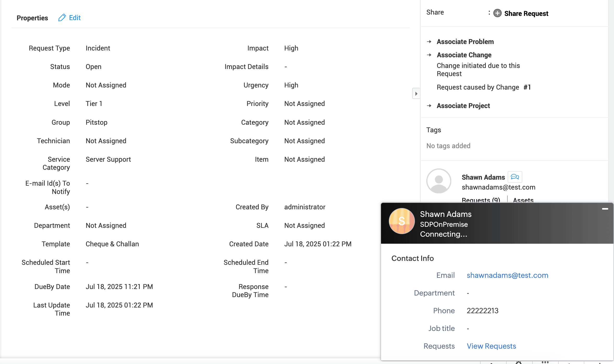Click the No tags added text
This screenshot has height=364, width=614.
click(x=448, y=146)
